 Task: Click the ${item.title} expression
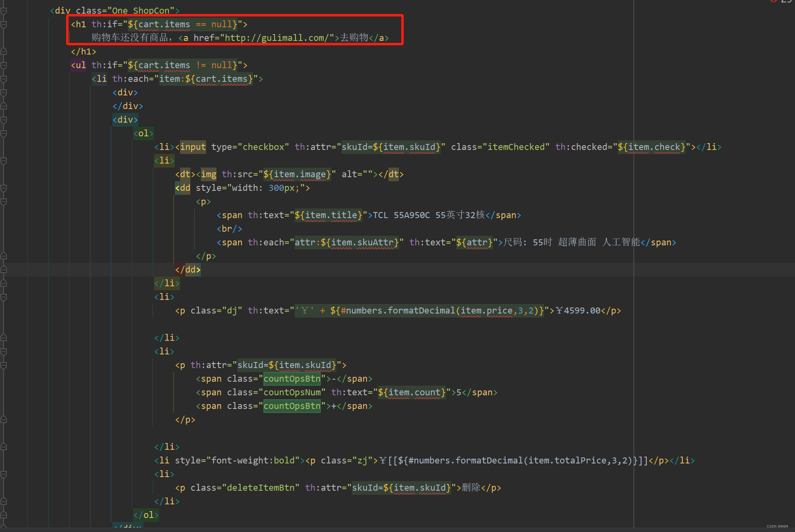click(x=328, y=215)
